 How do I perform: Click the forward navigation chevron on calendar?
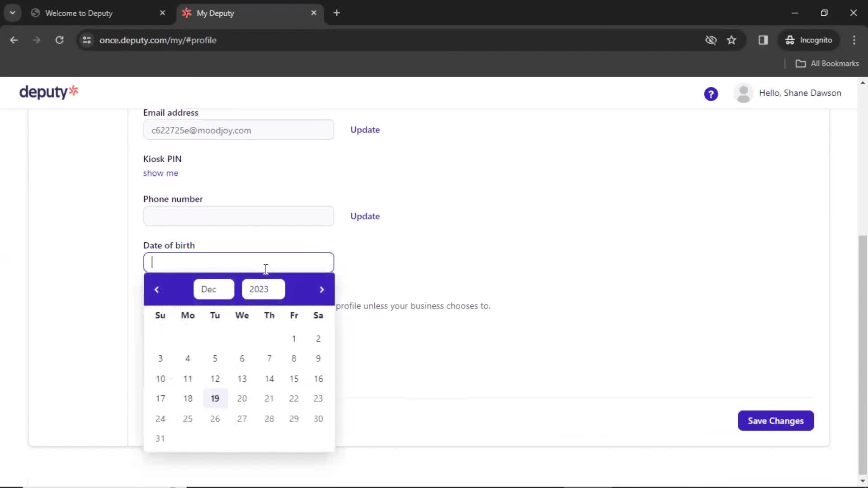pyautogui.click(x=322, y=290)
